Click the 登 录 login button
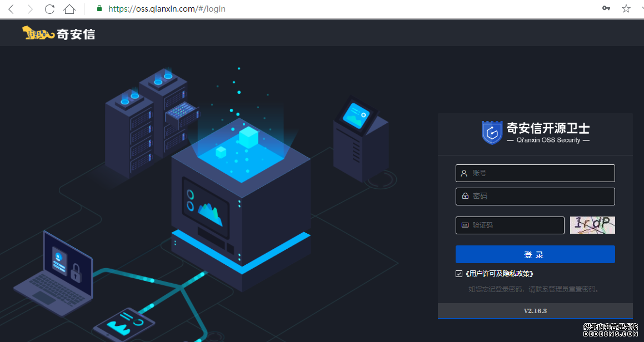The image size is (644, 342). [x=535, y=254]
